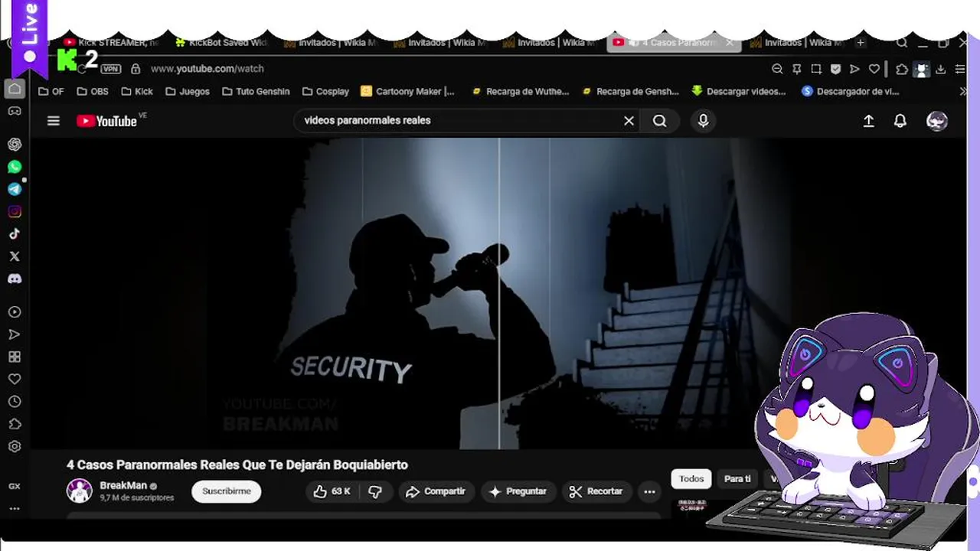Like the video with 63 K
The height and width of the screenshot is (551, 980).
(332, 491)
